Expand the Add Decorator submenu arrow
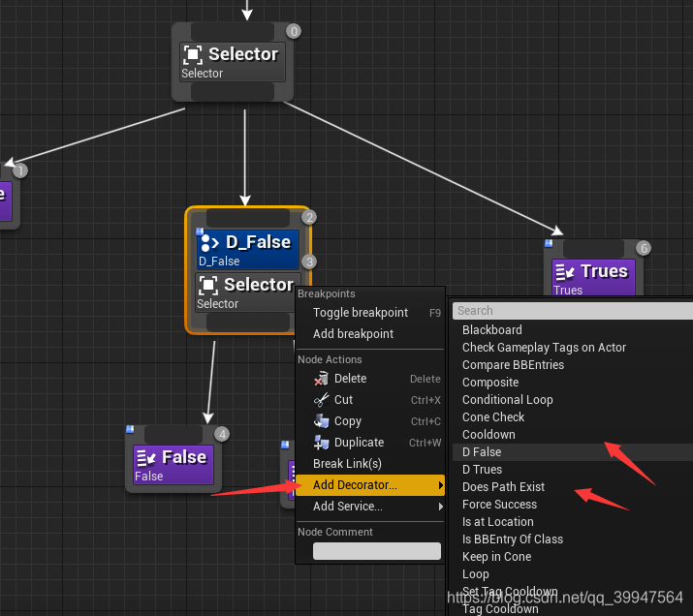Viewport: 693px width, 616px height. (440, 485)
